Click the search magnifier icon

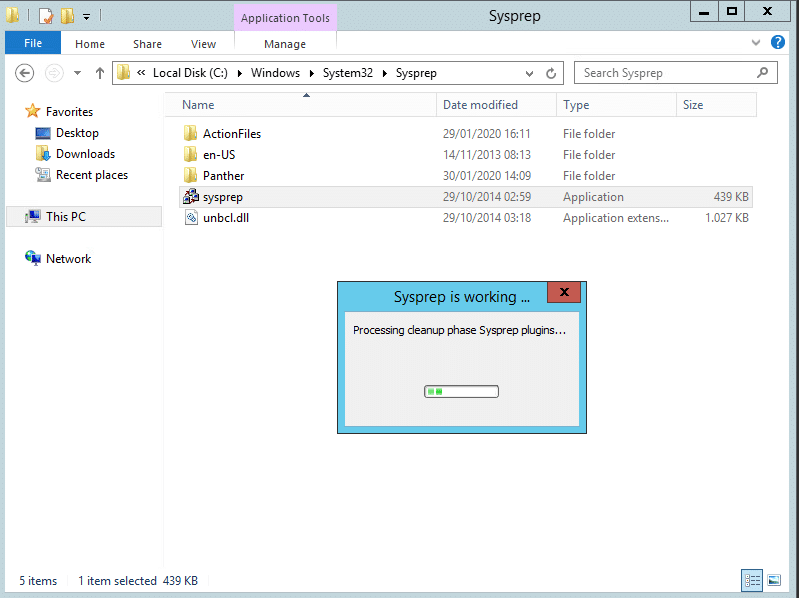point(763,73)
